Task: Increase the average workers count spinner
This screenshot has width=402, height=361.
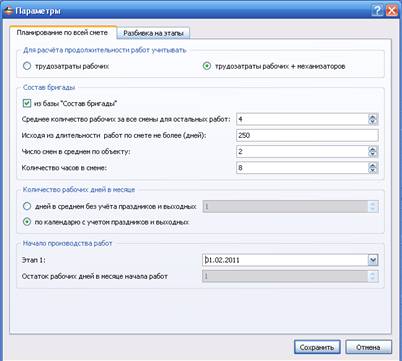Action: [x=372, y=117]
